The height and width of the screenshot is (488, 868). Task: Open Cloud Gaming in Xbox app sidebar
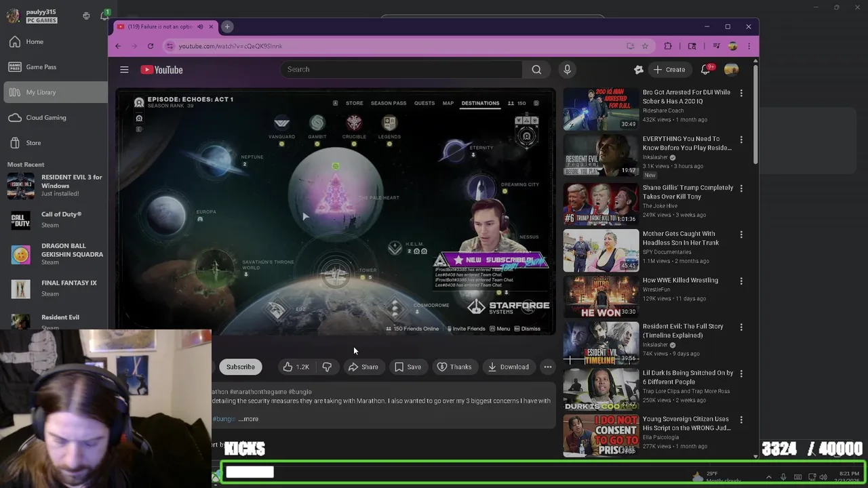coord(54,117)
